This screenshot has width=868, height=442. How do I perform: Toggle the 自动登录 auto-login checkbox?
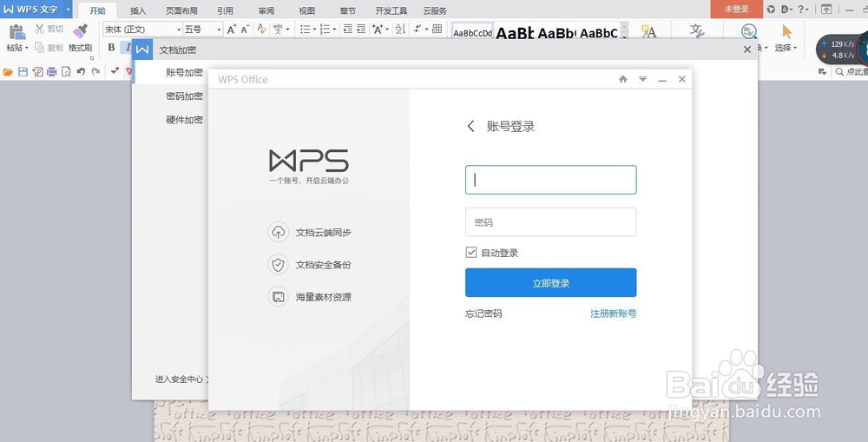(471, 253)
